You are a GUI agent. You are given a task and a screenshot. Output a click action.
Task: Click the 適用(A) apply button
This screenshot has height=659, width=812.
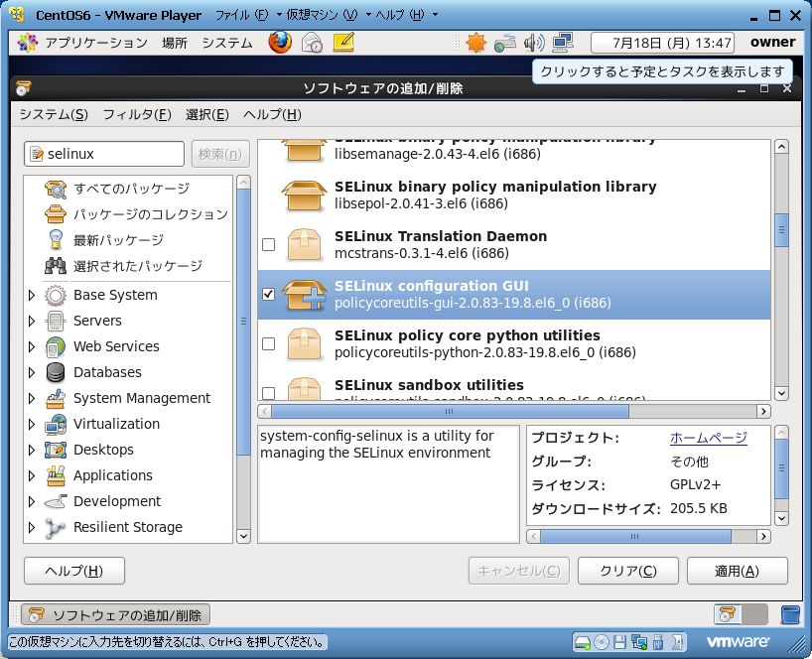pos(738,571)
